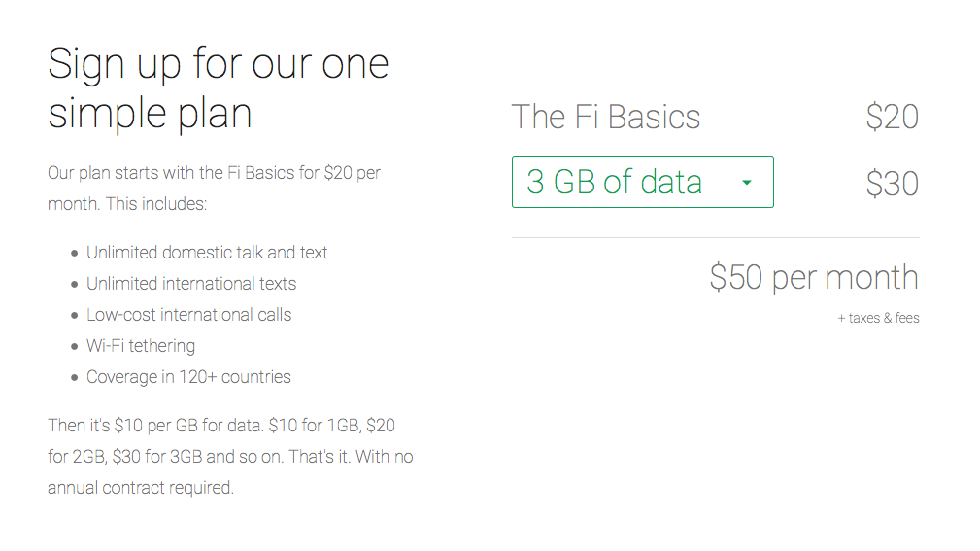This screenshot has height=551, width=980.
Task: Click the bullet beside "Unlimited domestic talk and text"
Action: coord(75,254)
